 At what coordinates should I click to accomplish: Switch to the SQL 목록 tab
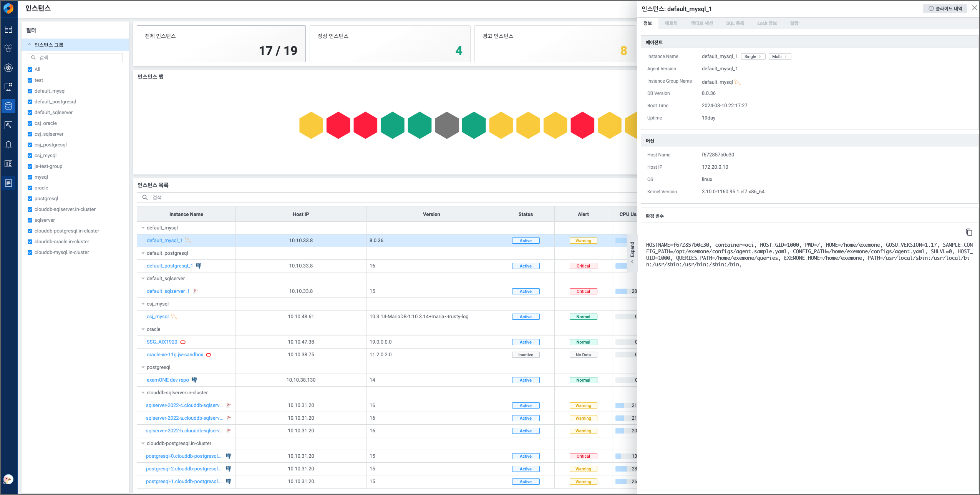pyautogui.click(x=735, y=23)
